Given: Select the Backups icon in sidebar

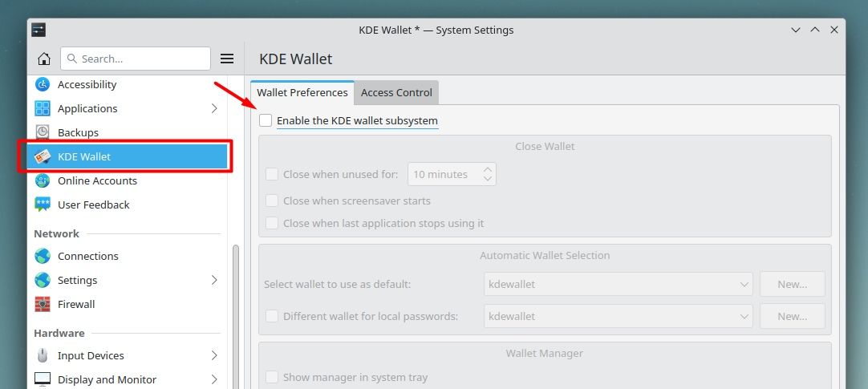Looking at the screenshot, I should (x=43, y=132).
